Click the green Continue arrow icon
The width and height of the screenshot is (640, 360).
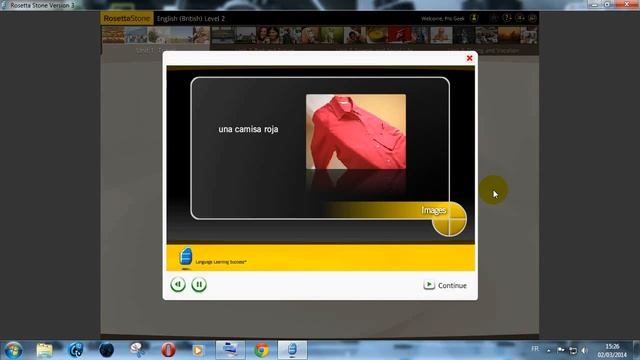pos(429,284)
